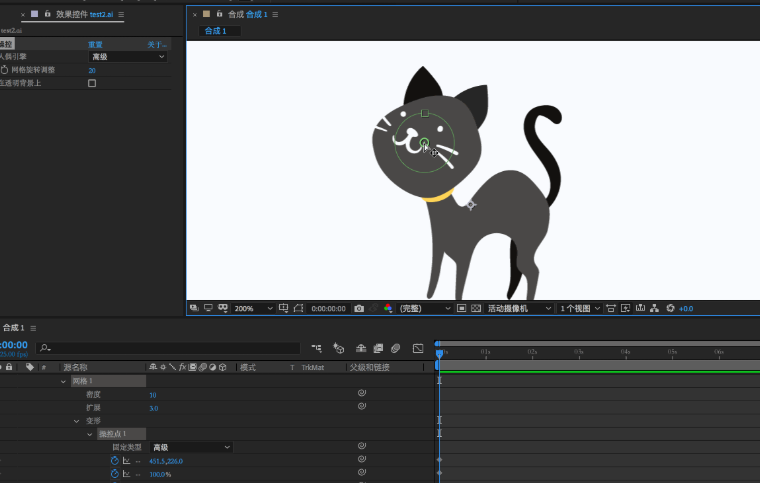
Task: Click viewer current time 0:00:00:00
Action: coord(328,309)
